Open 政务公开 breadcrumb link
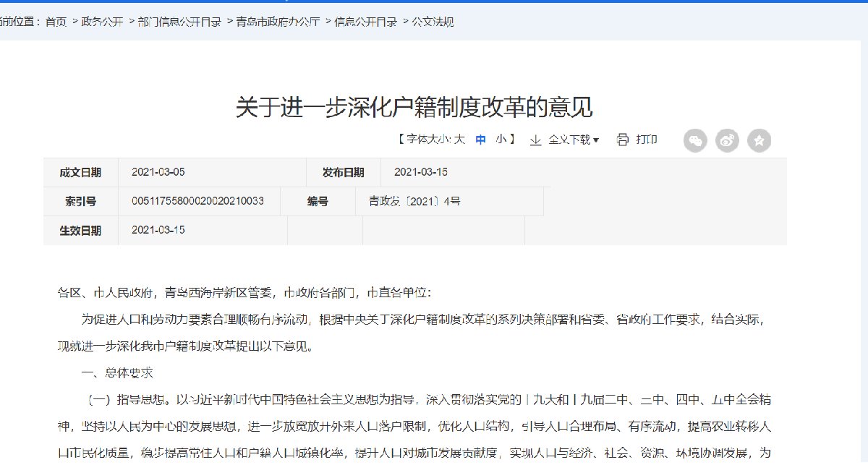Image resolution: width=868 pixels, height=465 pixels. 102,22
